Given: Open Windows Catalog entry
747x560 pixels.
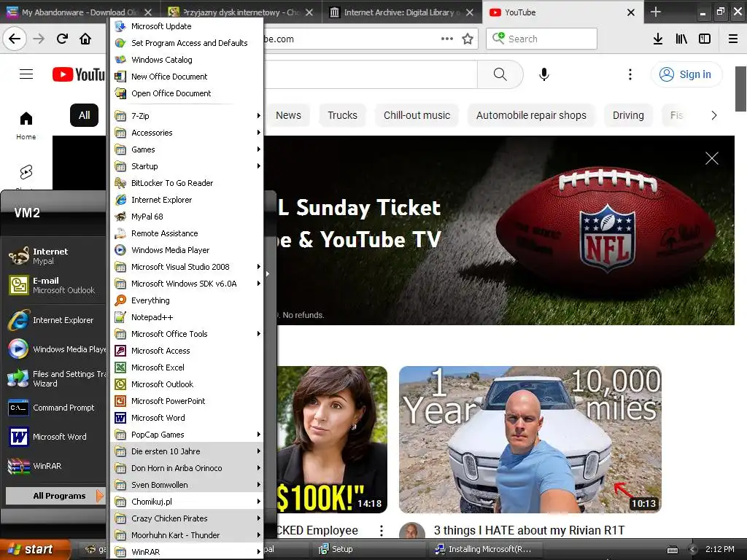Looking at the screenshot, I should click(186, 60).
